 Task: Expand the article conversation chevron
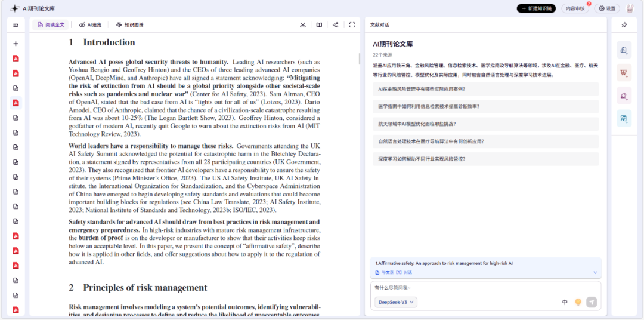595,272
